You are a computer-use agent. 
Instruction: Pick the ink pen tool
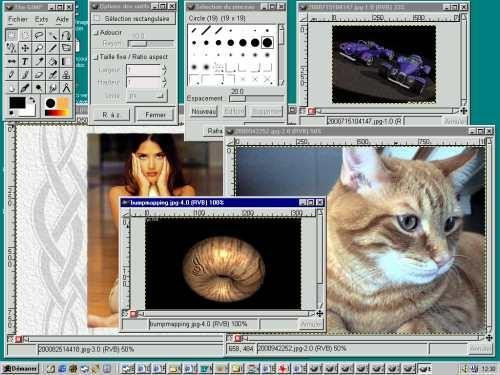[x=25, y=88]
